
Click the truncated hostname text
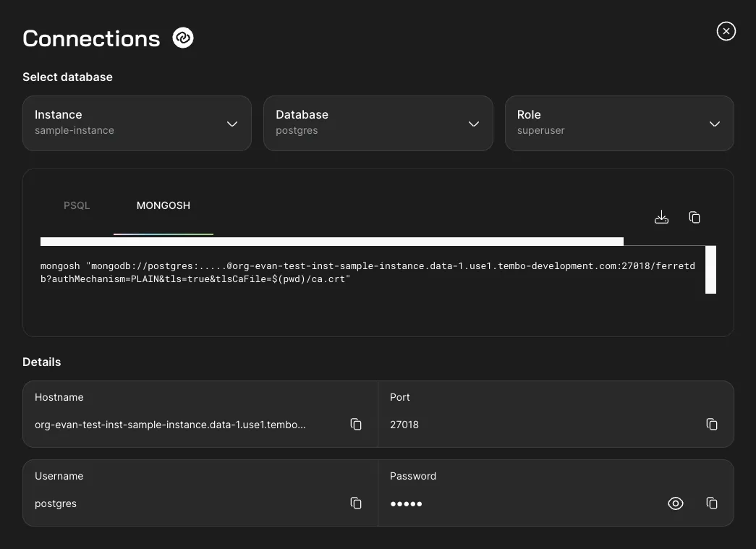coord(170,425)
